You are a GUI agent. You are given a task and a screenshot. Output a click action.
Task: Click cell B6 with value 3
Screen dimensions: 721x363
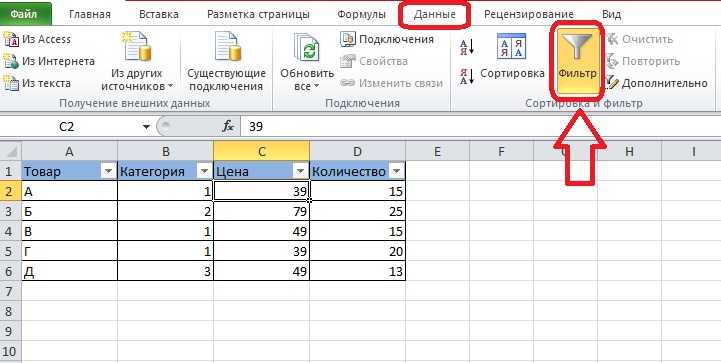(166, 271)
